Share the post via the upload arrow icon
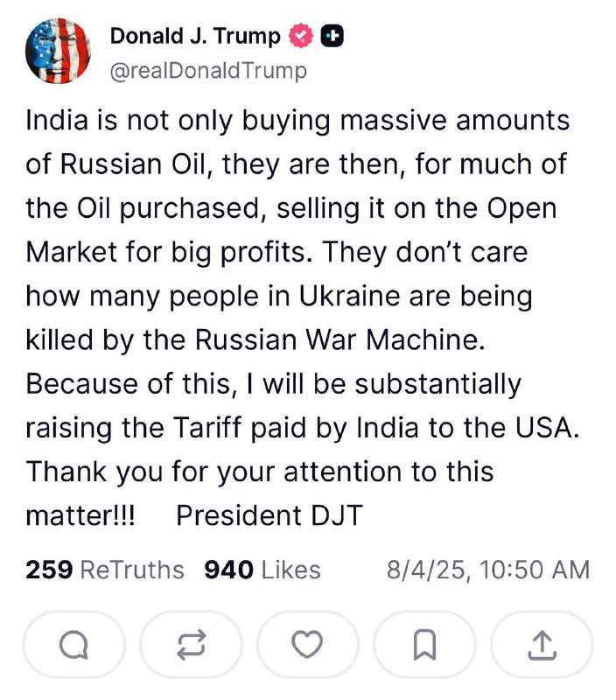This screenshot has width=616, height=700. coord(542,644)
